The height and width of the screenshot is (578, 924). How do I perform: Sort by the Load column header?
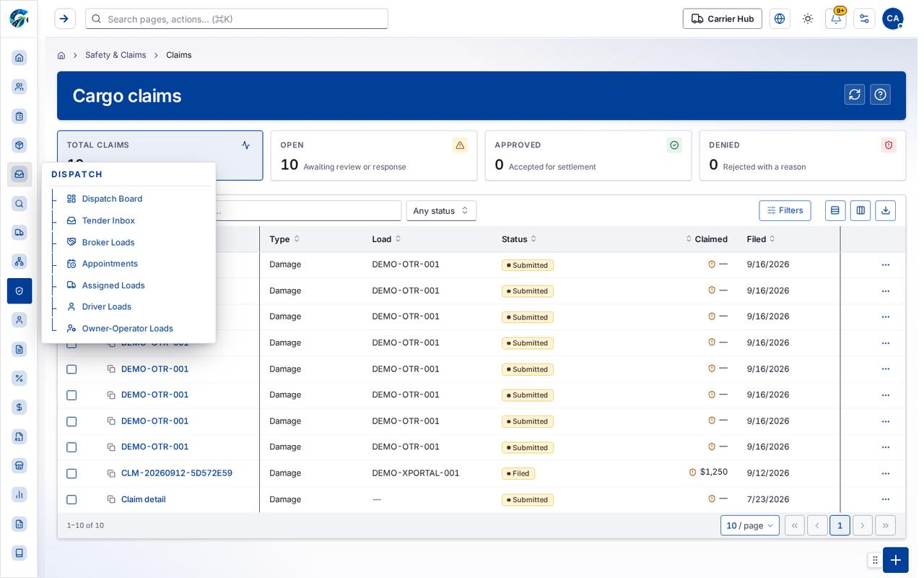point(386,239)
